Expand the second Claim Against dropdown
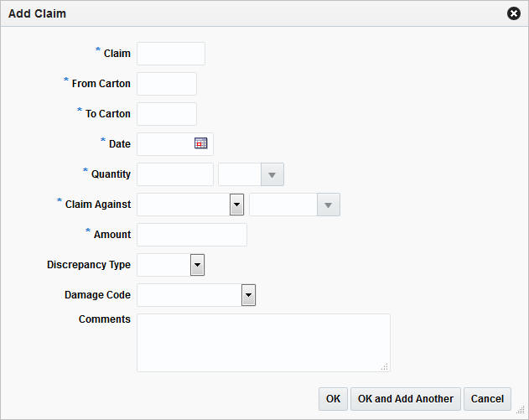The image size is (529, 420). [328, 205]
